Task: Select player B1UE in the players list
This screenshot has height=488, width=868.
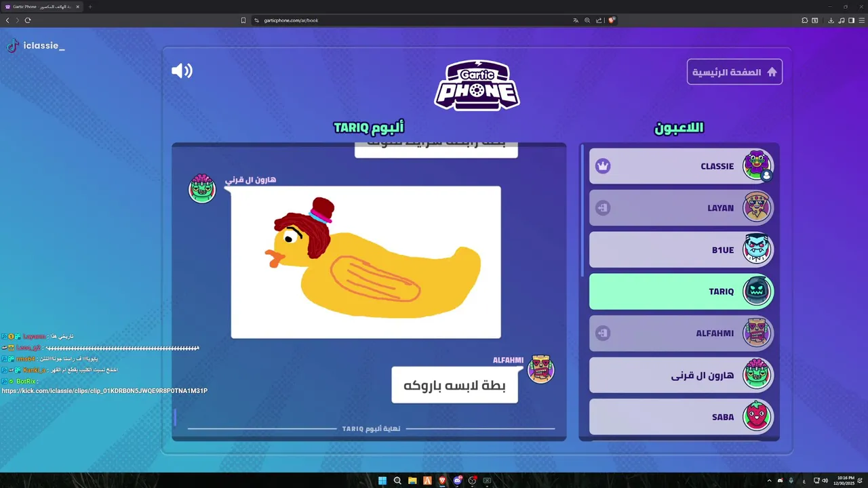Action: [x=681, y=249]
